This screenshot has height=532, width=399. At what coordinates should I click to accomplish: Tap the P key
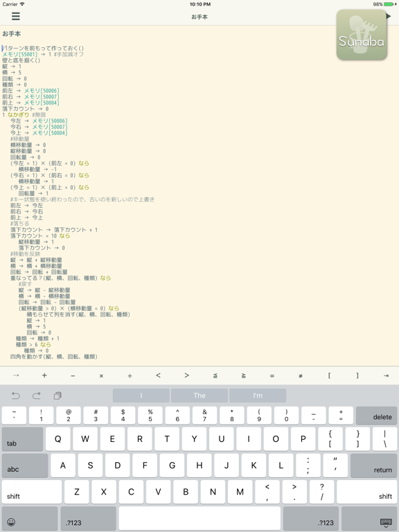(303, 439)
